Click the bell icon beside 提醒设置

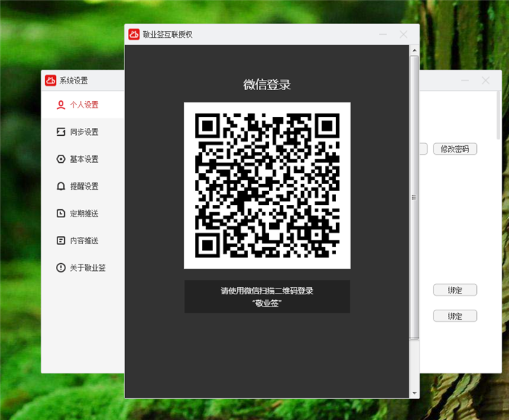point(60,186)
